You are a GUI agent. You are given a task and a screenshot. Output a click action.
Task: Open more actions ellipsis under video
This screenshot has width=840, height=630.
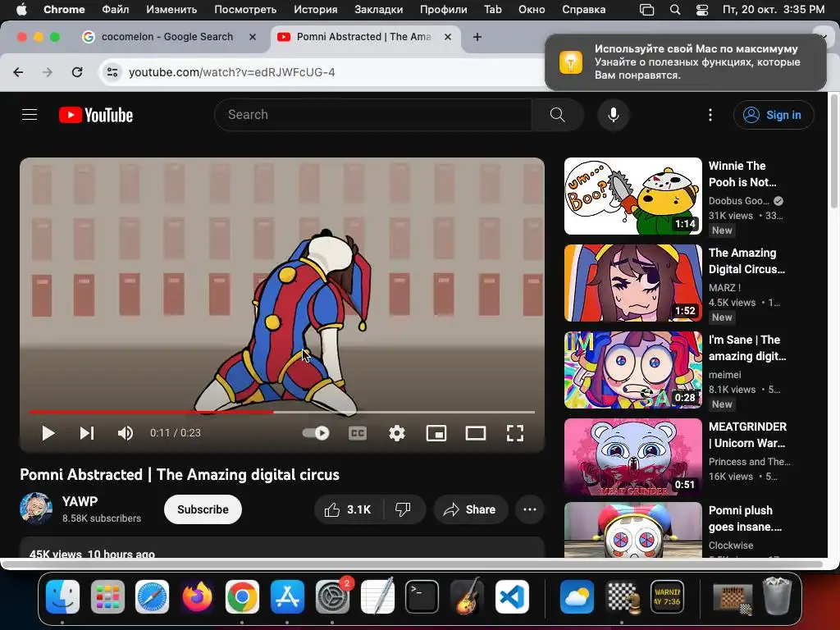click(x=530, y=509)
